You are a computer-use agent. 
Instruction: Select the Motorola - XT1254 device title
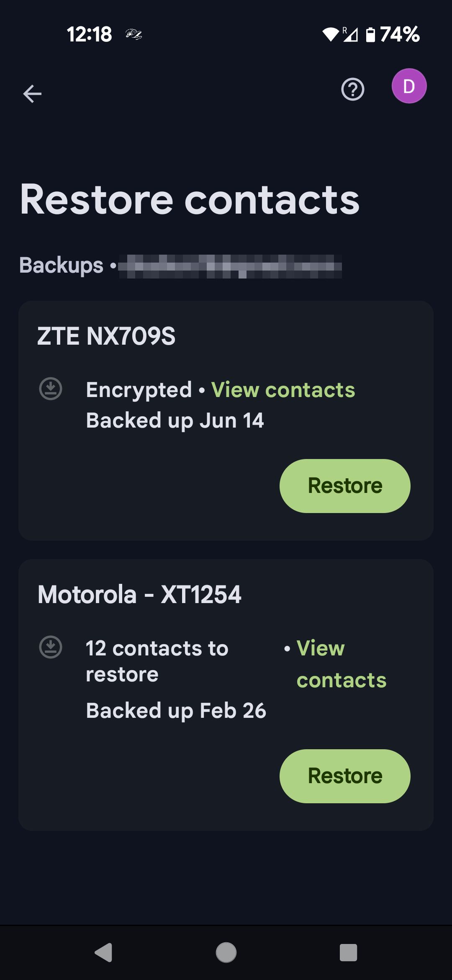click(139, 594)
